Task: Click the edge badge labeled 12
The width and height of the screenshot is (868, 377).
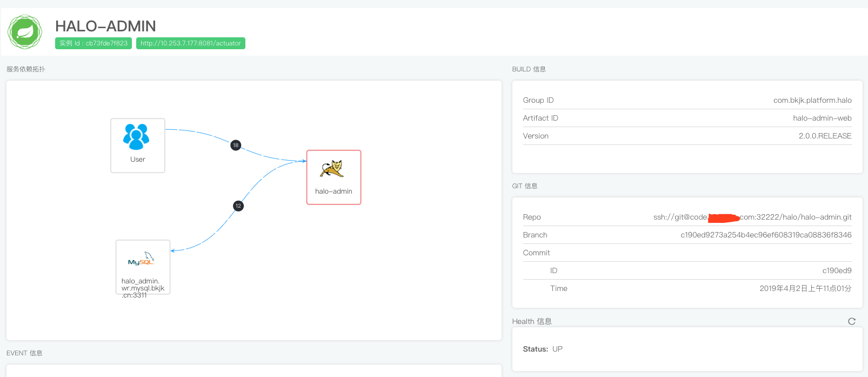Action: click(x=238, y=206)
